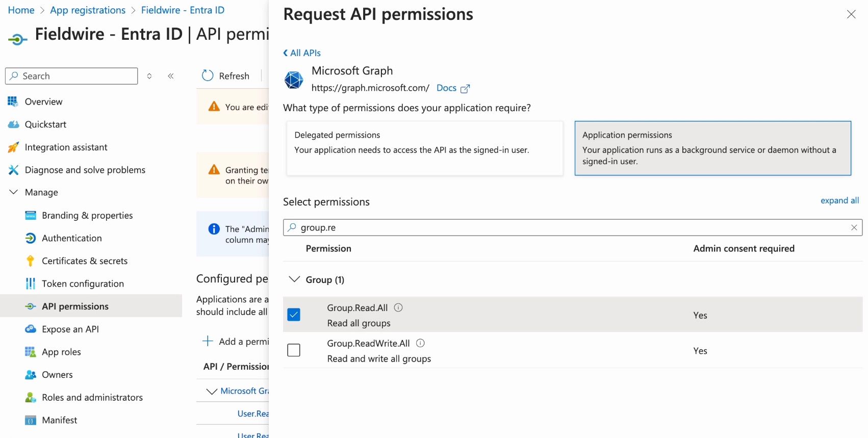Click the Permission column header
868x438 pixels.
(x=328, y=248)
